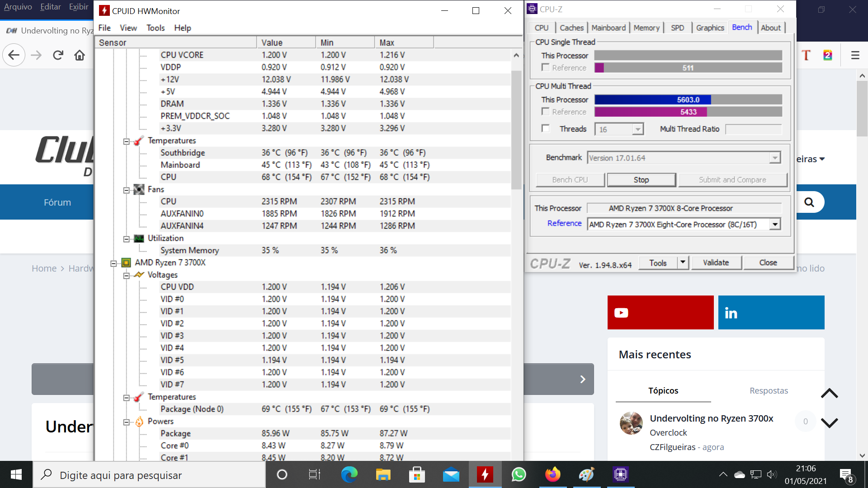Open the Tools dropdown arrow in CPU-Z
Screen dimensions: 868x488
(x=683, y=263)
